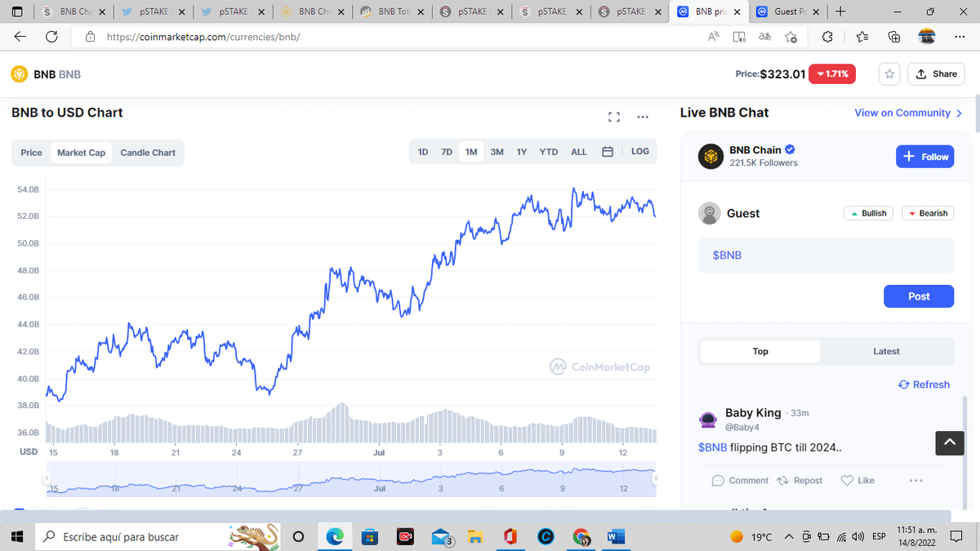Switch to the Candle Chart tab
The width and height of the screenshot is (980, 551).
coord(148,153)
